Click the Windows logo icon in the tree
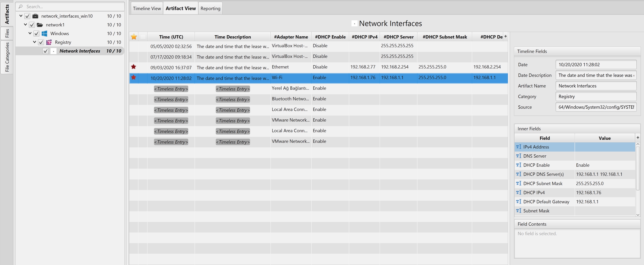 point(44,33)
